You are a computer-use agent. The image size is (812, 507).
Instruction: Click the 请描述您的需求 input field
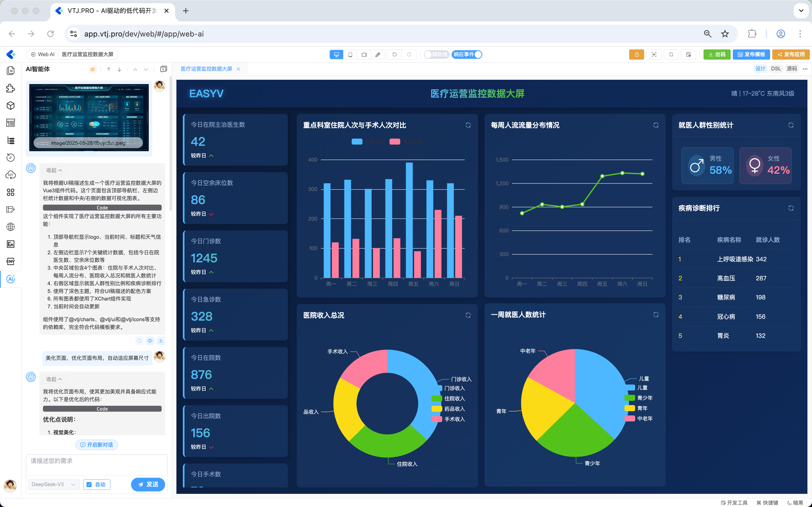(97, 464)
